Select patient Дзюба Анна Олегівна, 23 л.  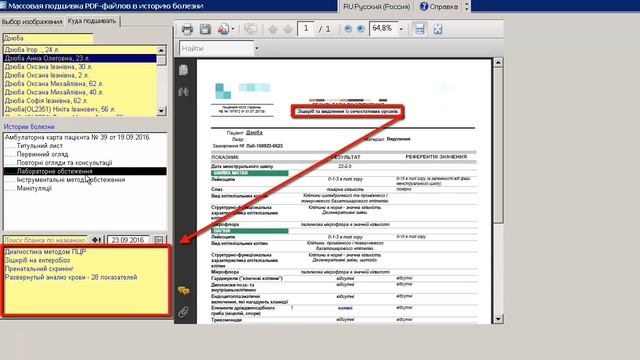coord(80,58)
